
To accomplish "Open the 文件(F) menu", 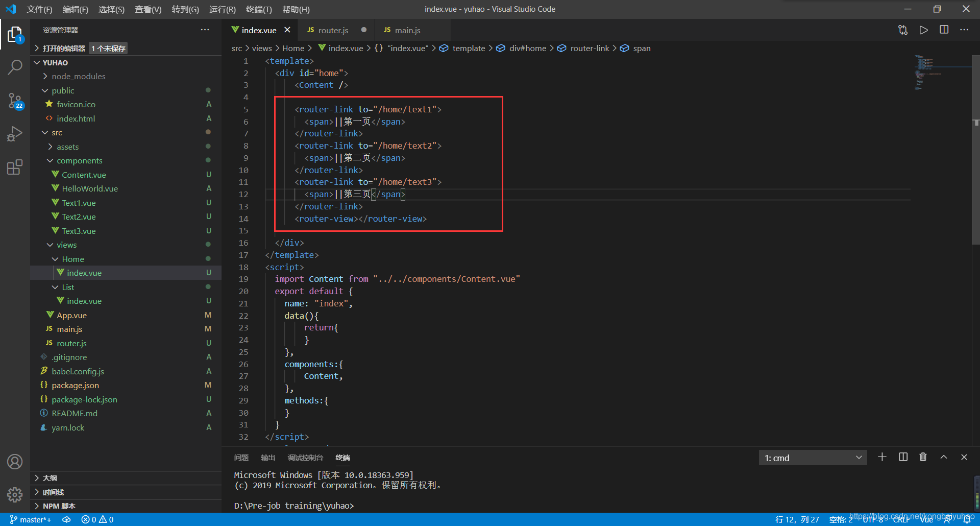I will pos(39,9).
